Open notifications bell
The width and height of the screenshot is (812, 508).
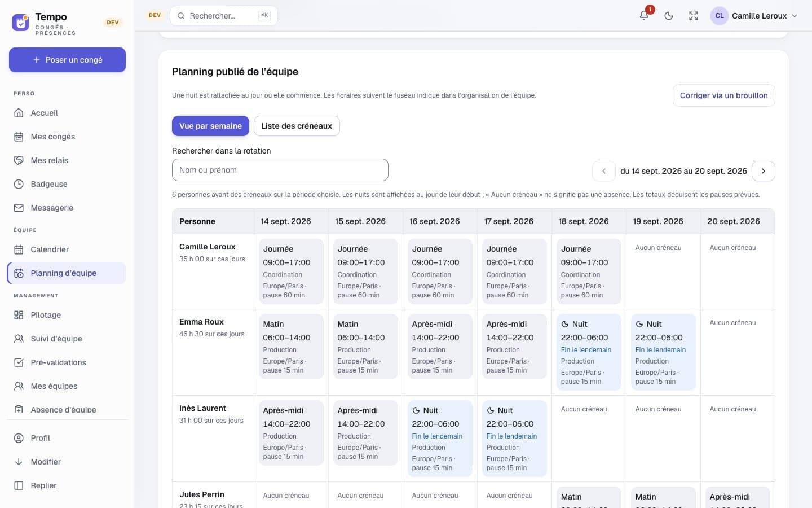(x=644, y=16)
